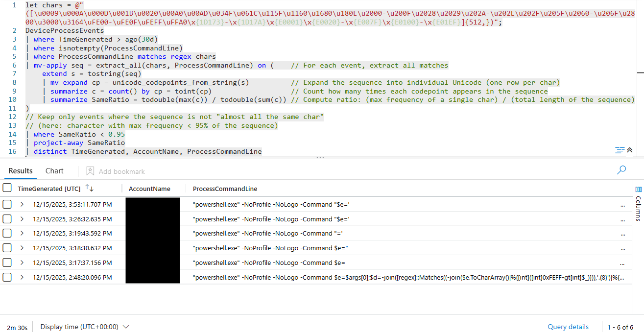Check the select-all rows checkbox in header
644x334 pixels.
[7, 188]
